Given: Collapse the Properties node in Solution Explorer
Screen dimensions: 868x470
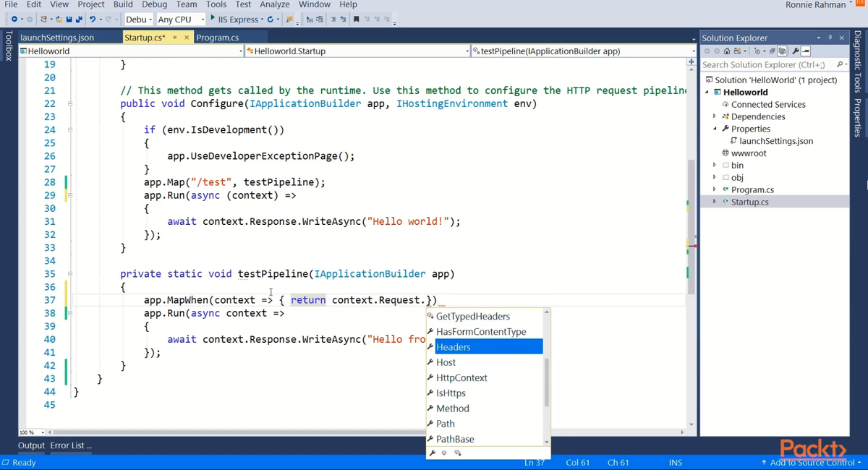Looking at the screenshot, I should tap(715, 129).
